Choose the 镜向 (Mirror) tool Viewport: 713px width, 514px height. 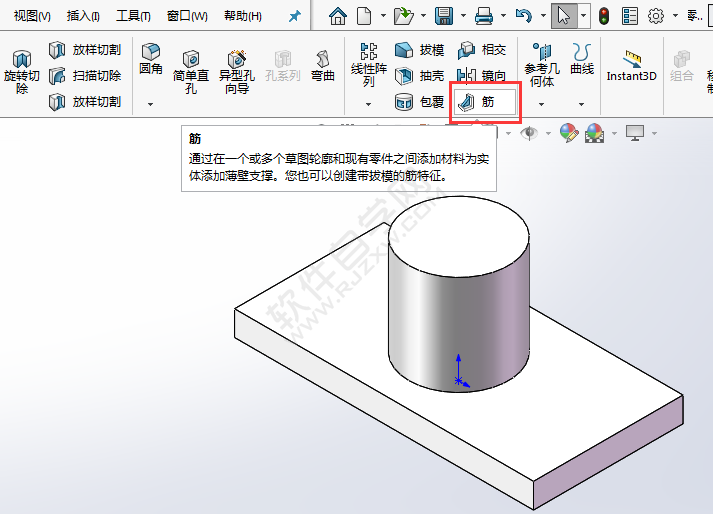tap(482, 76)
